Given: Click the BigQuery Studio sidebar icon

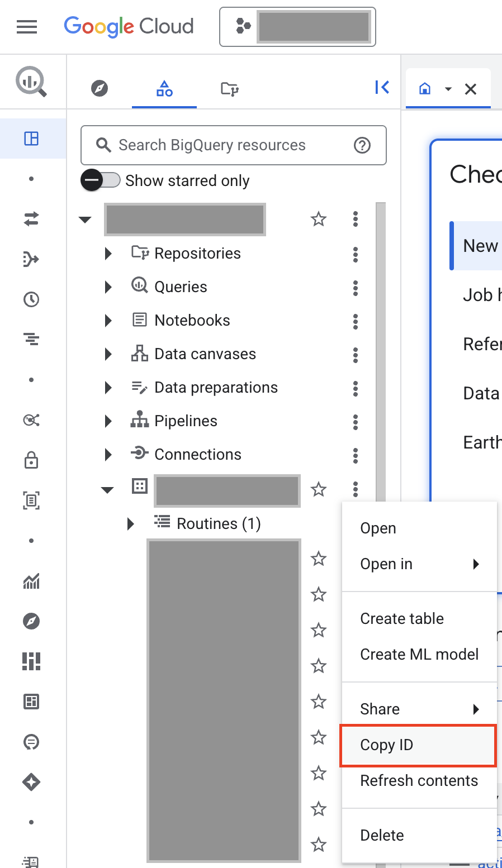Looking at the screenshot, I should pyautogui.click(x=31, y=139).
